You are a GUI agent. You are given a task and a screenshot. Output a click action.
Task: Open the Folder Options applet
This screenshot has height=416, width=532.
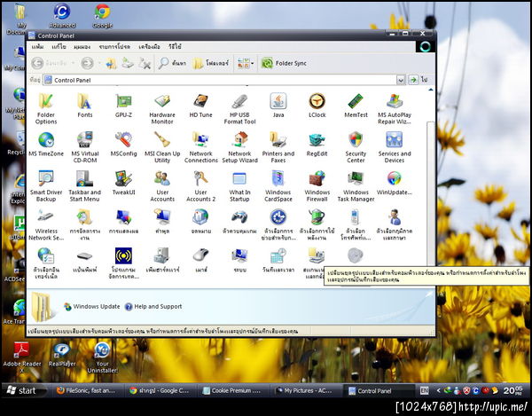46,108
